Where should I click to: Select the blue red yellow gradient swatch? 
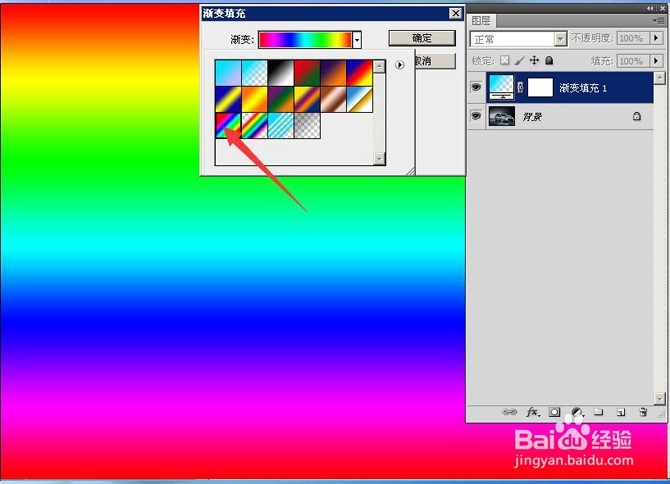360,73
